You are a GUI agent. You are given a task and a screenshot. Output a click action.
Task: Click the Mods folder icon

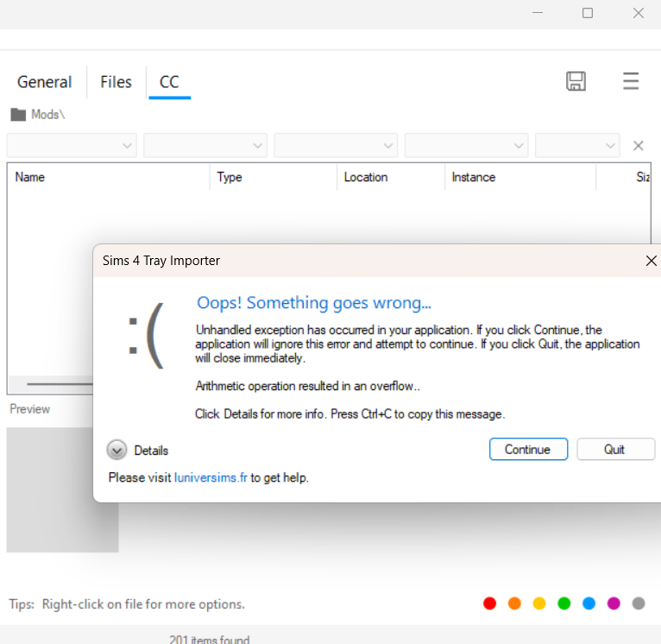tap(18, 114)
